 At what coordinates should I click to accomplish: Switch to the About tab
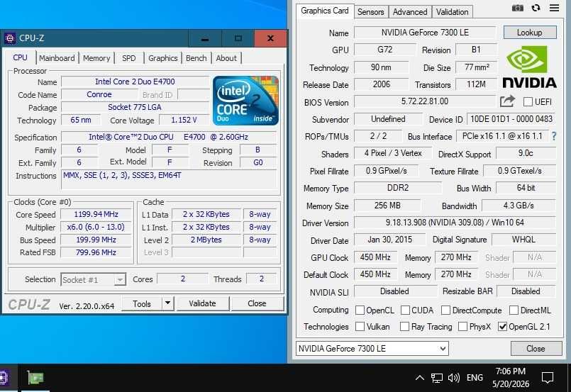[x=226, y=58]
